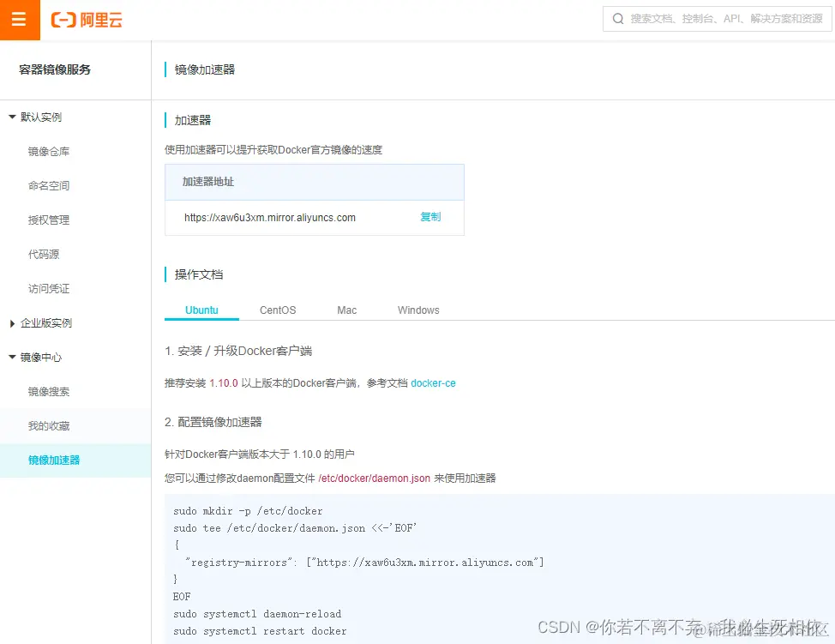Click the search magnifier icon
The height and width of the screenshot is (644, 835).
(x=618, y=19)
